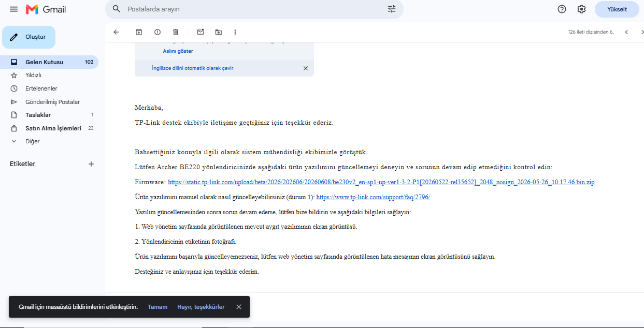Close the desktop notification prompt
Viewport: 644px width, 328px height.
coord(239,307)
